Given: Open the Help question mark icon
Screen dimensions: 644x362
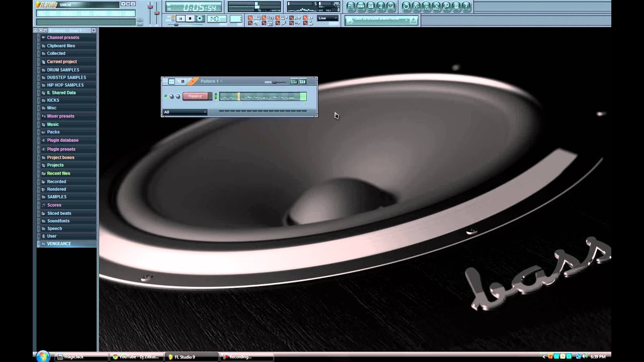Looking at the screenshot, I should click(466, 7).
